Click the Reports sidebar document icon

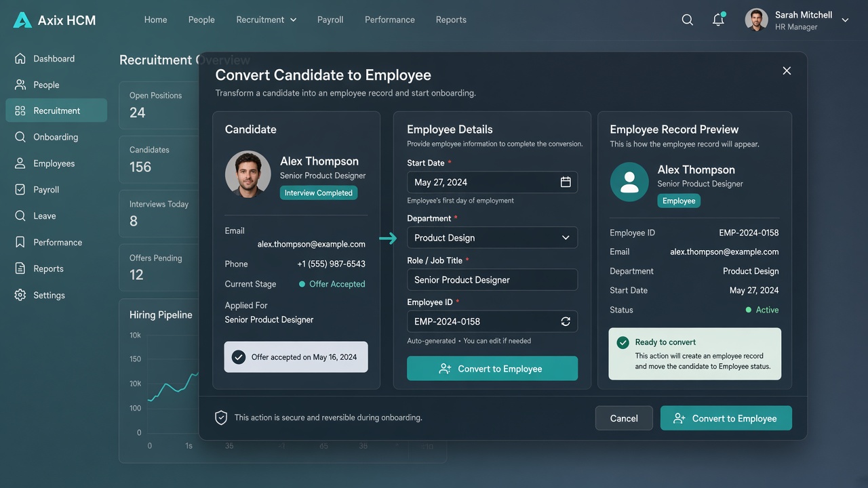click(20, 268)
